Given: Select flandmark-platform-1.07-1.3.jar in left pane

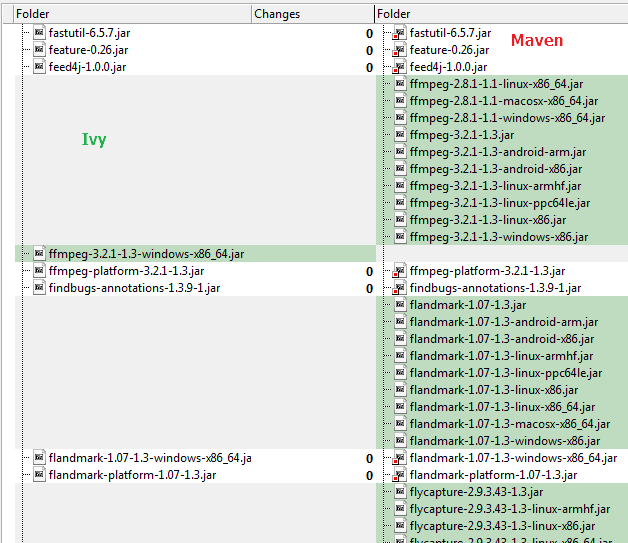Looking at the screenshot, I should (132, 475).
